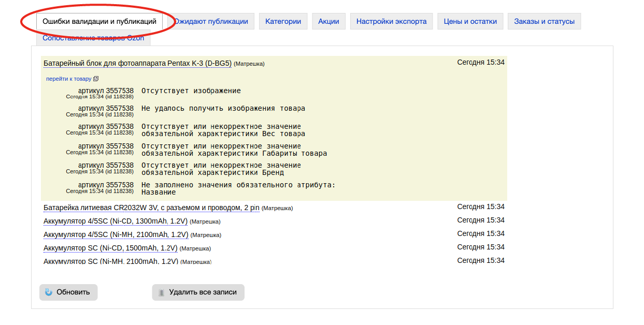Open Аккумулятор SC Ni-CD 1500mAh errors
The width and height of the screenshot is (644, 325).
click(110, 248)
